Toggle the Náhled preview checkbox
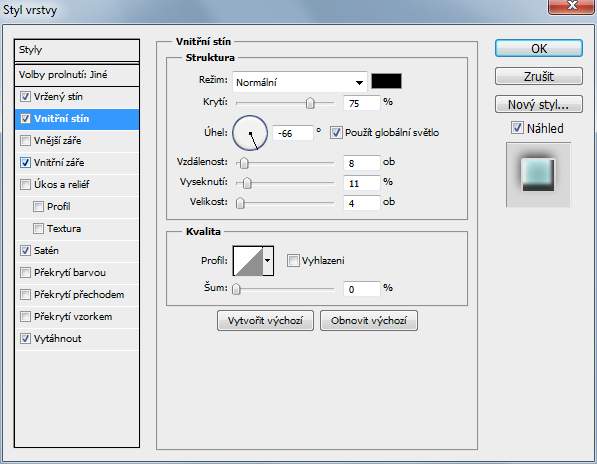The image size is (597, 464). coord(517,128)
